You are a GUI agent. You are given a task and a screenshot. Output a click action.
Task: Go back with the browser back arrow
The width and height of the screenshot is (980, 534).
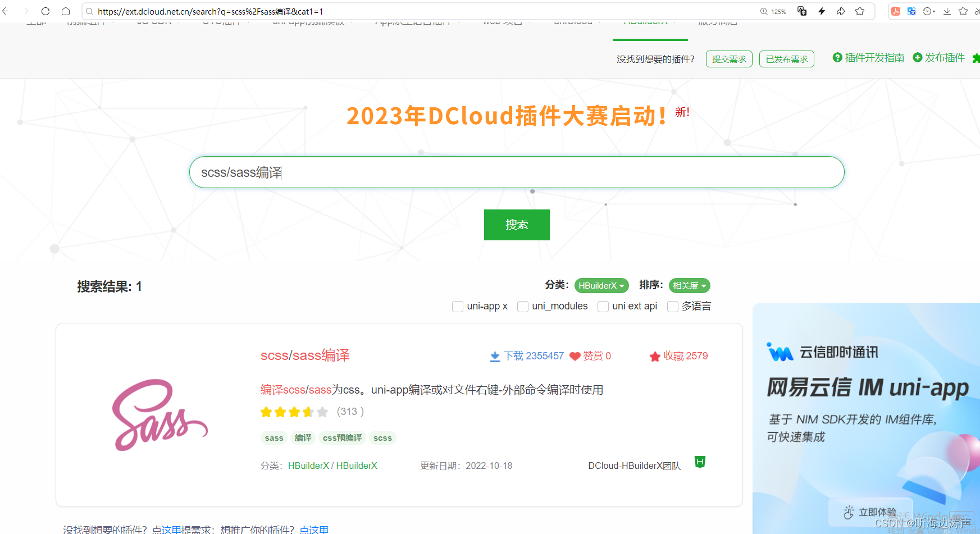[x=6, y=11]
